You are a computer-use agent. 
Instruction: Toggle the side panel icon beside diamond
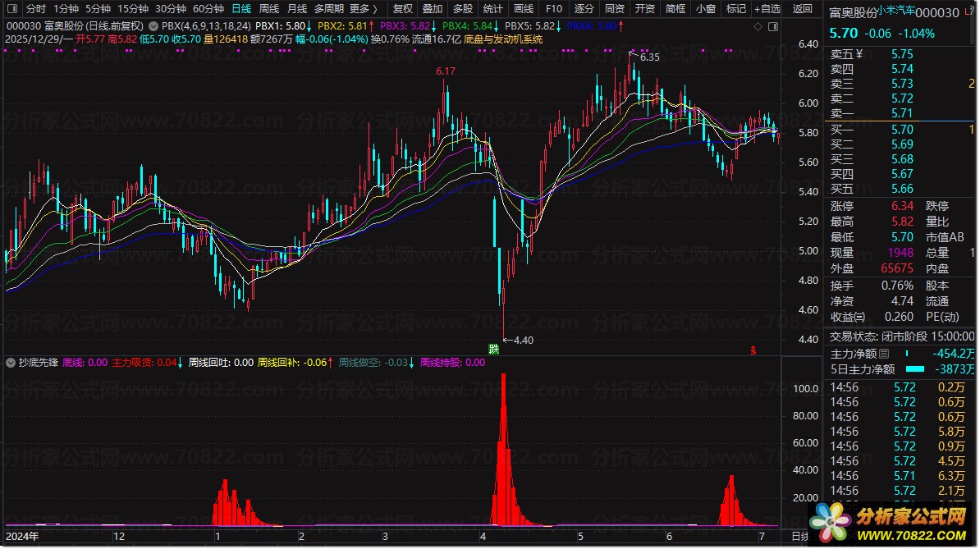point(773,26)
